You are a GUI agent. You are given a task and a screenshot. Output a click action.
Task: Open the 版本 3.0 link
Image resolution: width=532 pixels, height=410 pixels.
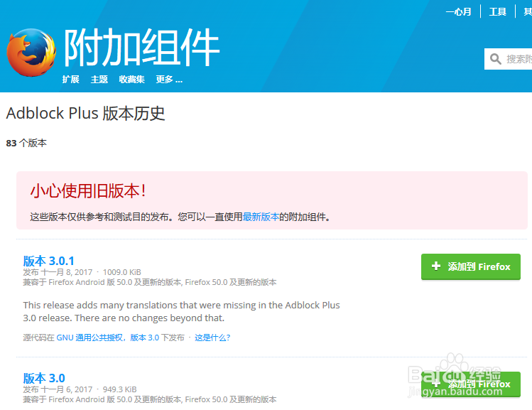[x=44, y=378]
